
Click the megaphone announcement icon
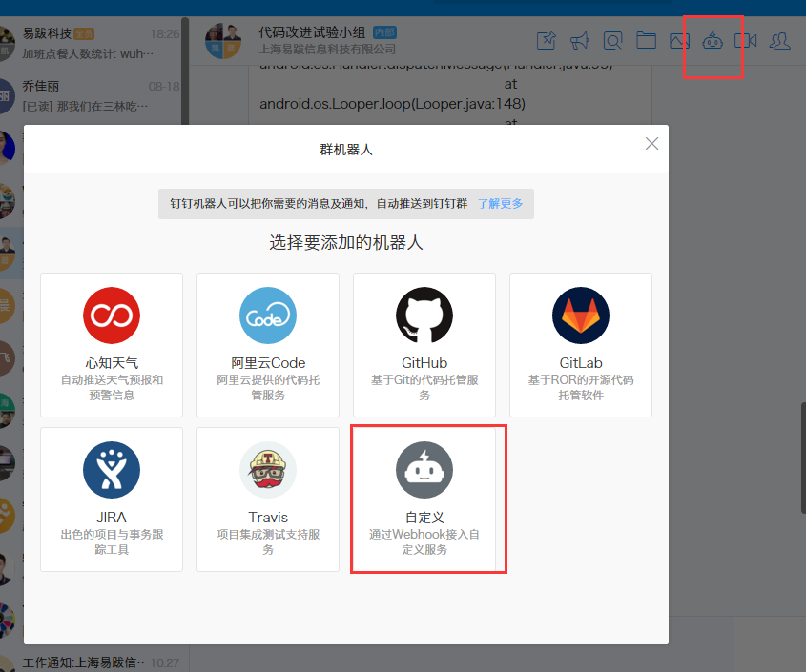[580, 41]
